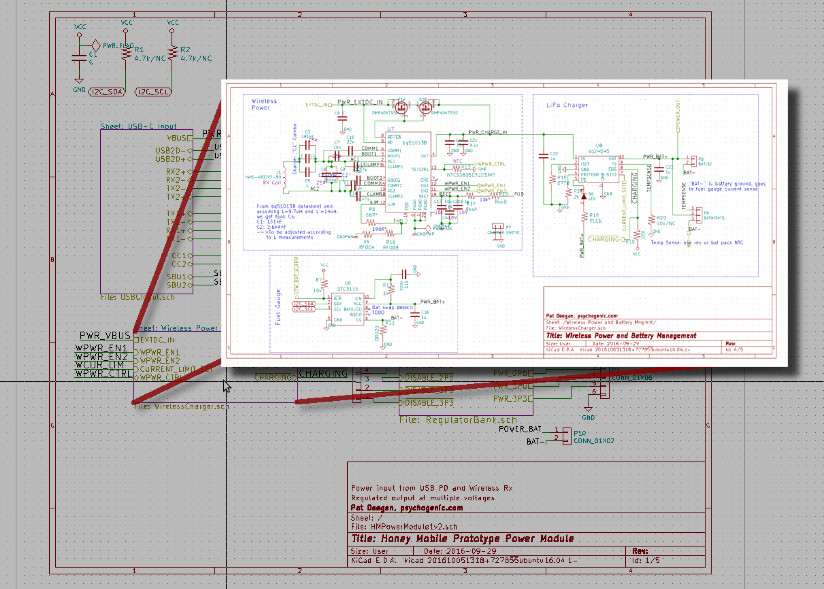This screenshot has width=824, height=589.
Task: Click 'Power input from USB PD and Wireless Rx' comment
Action: [x=431, y=488]
